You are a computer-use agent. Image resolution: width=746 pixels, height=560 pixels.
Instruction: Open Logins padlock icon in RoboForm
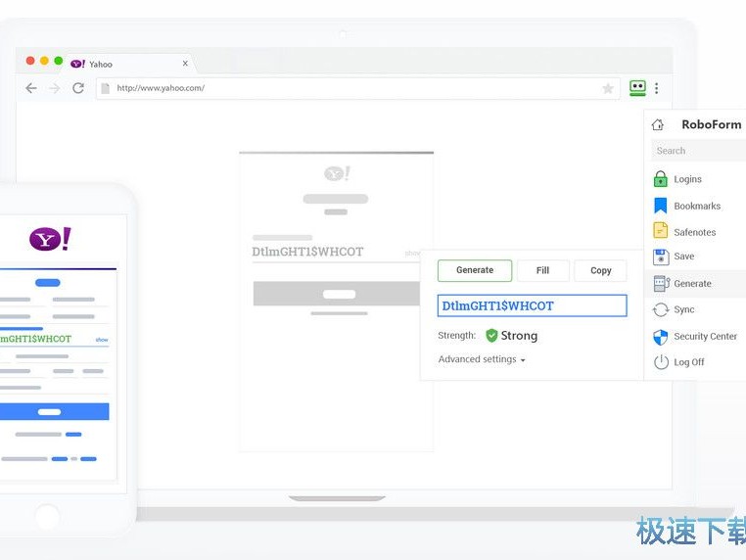coord(661,179)
